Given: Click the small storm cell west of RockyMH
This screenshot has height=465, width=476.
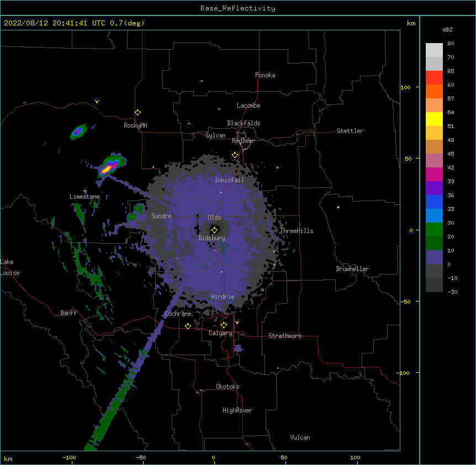Looking at the screenshot, I should click(78, 131).
